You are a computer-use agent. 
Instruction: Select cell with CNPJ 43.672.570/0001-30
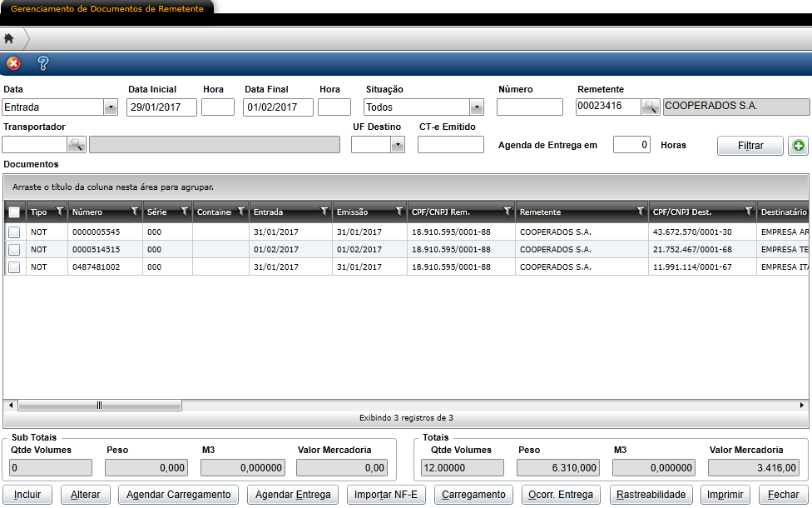pyautogui.click(x=702, y=232)
